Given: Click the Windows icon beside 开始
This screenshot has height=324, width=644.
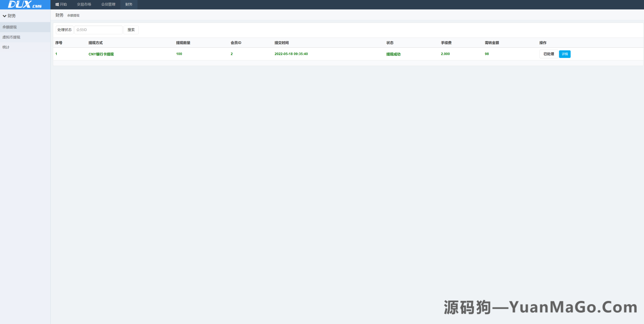Looking at the screenshot, I should 57,5.
